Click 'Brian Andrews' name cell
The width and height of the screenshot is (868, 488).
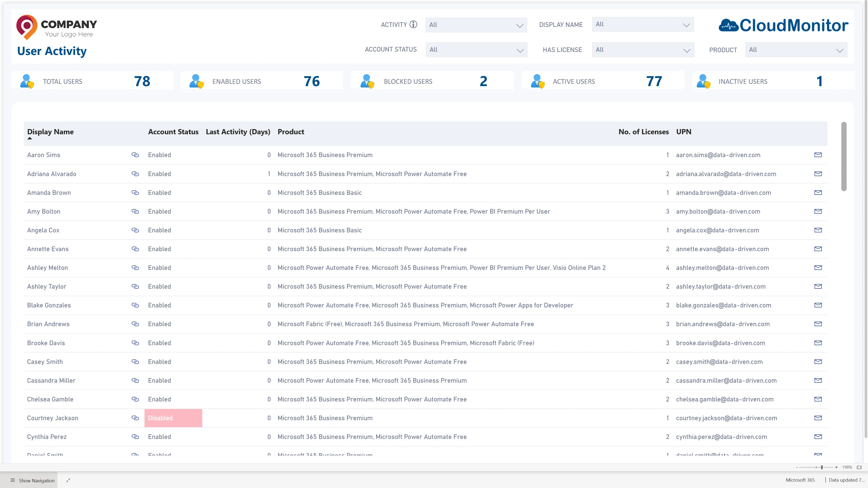tap(48, 324)
